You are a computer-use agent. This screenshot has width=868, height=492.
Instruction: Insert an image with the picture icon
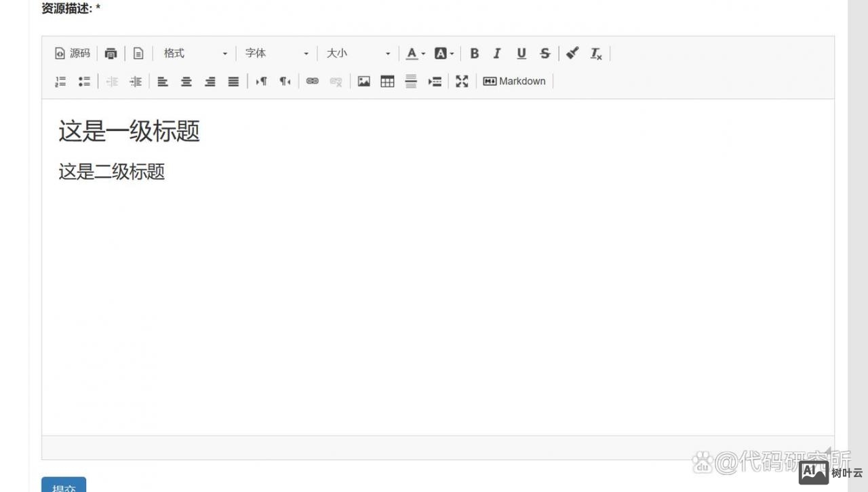[x=364, y=81]
